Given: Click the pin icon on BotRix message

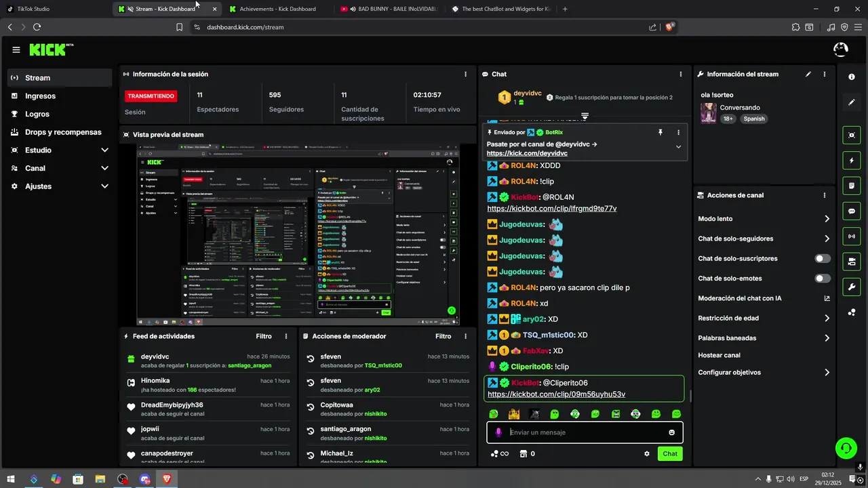Looking at the screenshot, I should (660, 132).
